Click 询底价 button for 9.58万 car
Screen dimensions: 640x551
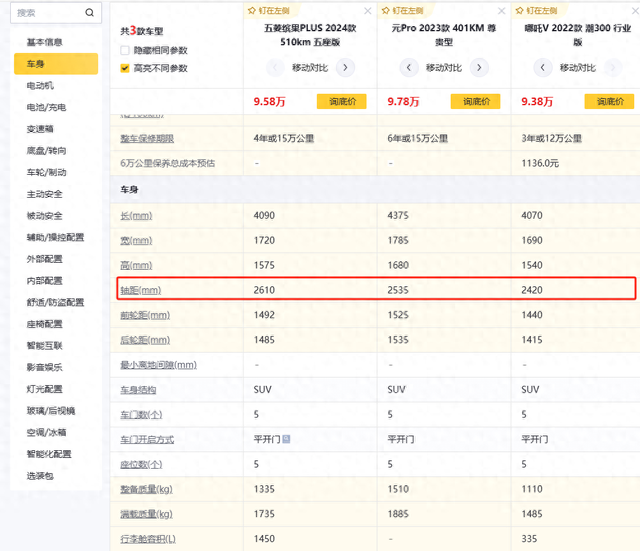(342, 101)
